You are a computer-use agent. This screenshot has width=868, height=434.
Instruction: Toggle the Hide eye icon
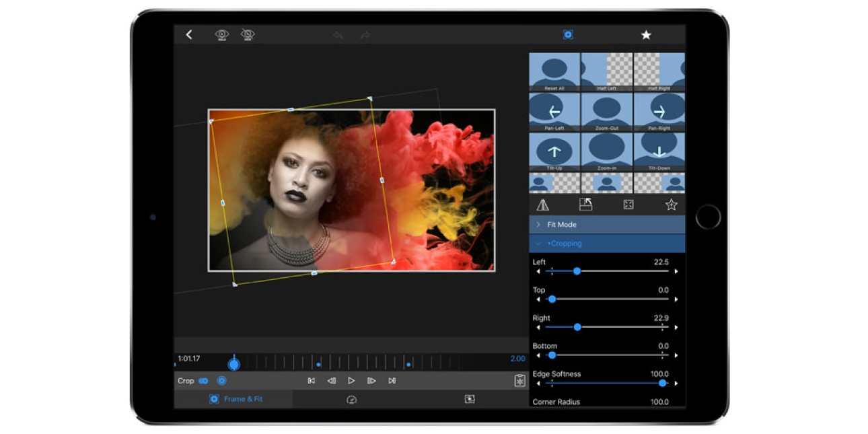[248, 35]
